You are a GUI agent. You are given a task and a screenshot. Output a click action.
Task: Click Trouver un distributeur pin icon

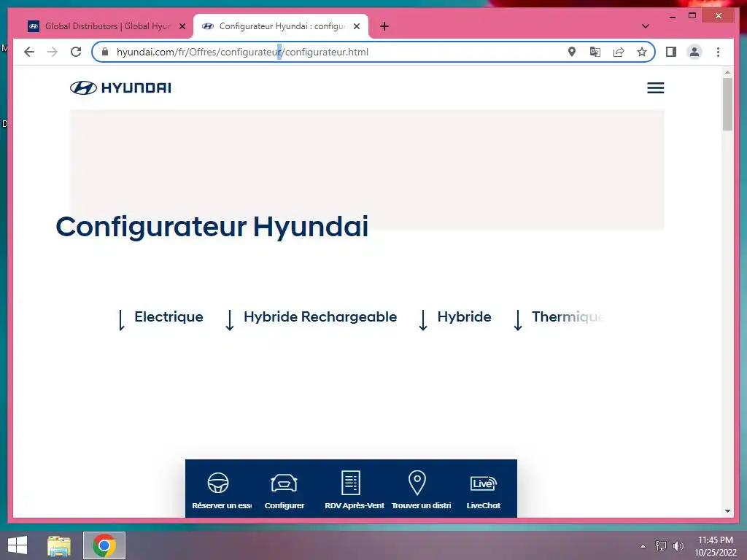pyautogui.click(x=417, y=483)
